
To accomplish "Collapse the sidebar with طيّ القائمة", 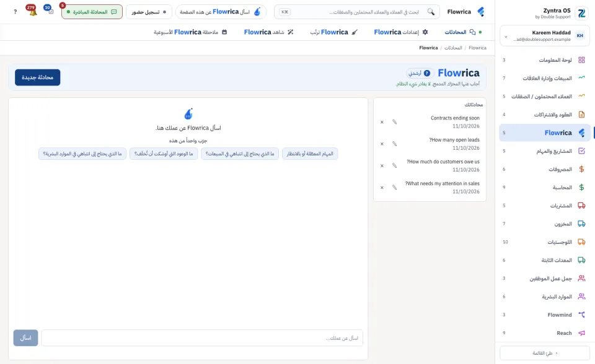I will tap(545, 353).
